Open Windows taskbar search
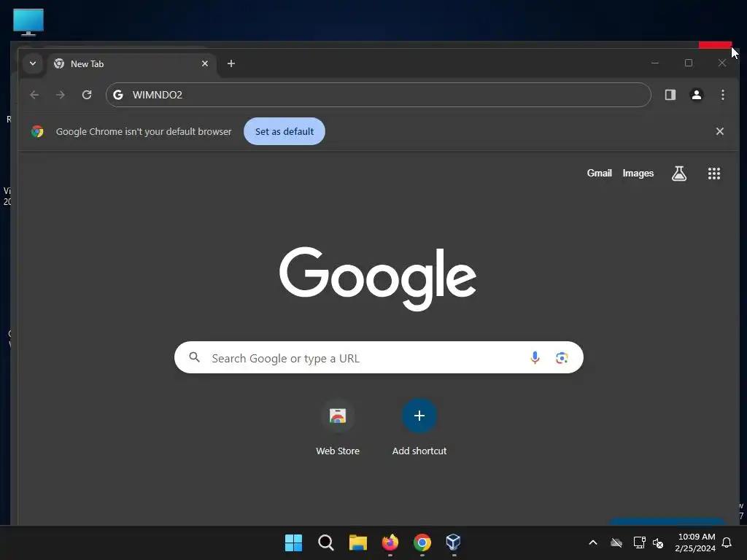The width and height of the screenshot is (747, 560). [x=326, y=542]
